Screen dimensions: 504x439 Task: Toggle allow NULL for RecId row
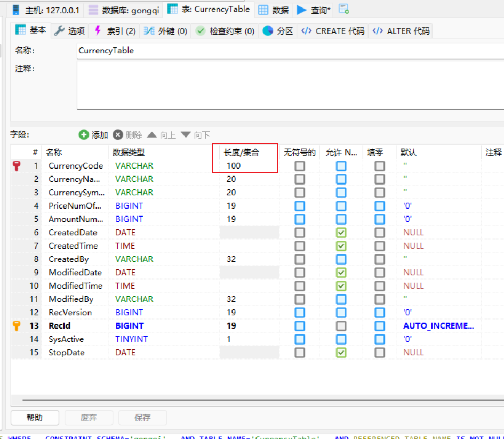pyautogui.click(x=341, y=326)
